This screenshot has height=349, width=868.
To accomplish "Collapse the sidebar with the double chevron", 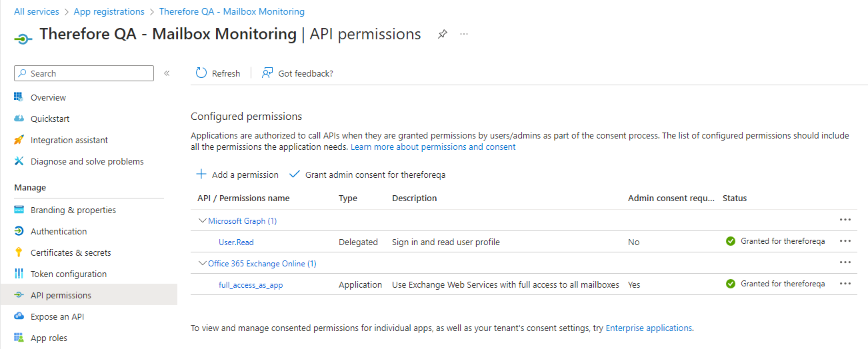I will pyautogui.click(x=167, y=73).
